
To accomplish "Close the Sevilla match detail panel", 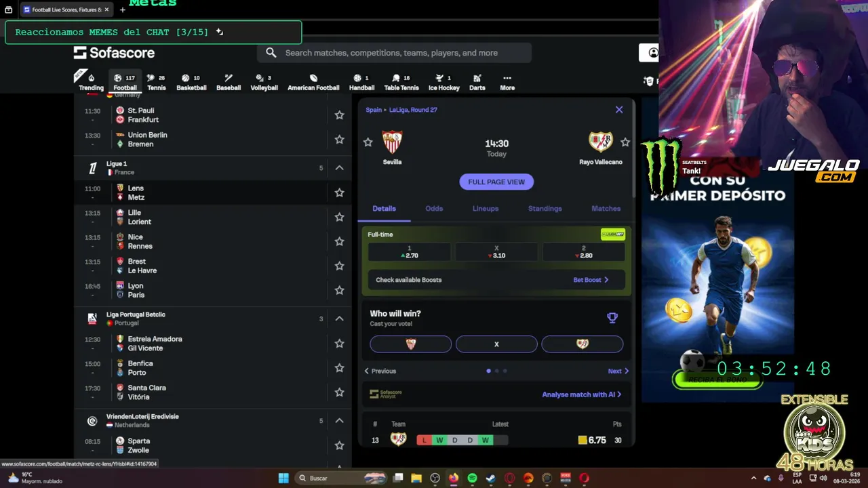I will point(619,110).
